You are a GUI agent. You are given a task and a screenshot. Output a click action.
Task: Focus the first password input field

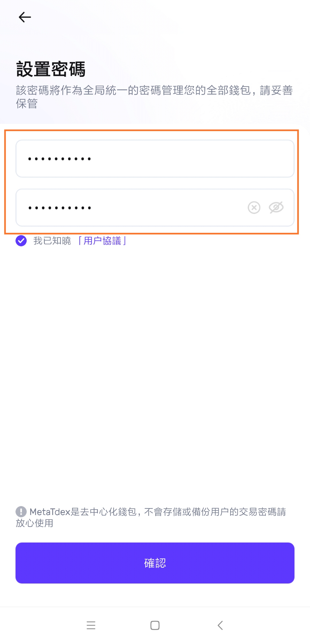coord(155,159)
